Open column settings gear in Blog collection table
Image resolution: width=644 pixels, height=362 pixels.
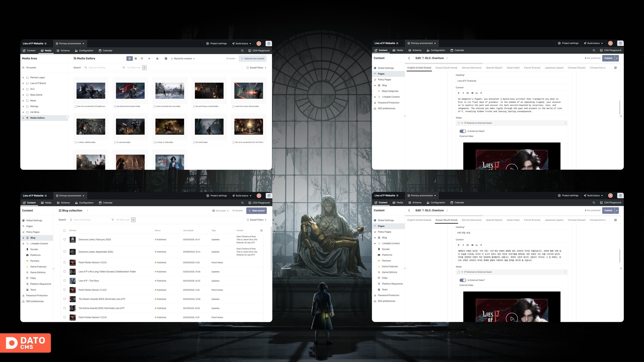click(261, 231)
